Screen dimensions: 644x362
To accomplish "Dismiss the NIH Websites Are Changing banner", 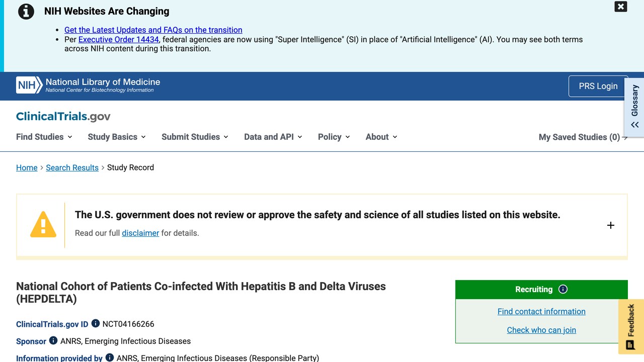I will 621,7.
